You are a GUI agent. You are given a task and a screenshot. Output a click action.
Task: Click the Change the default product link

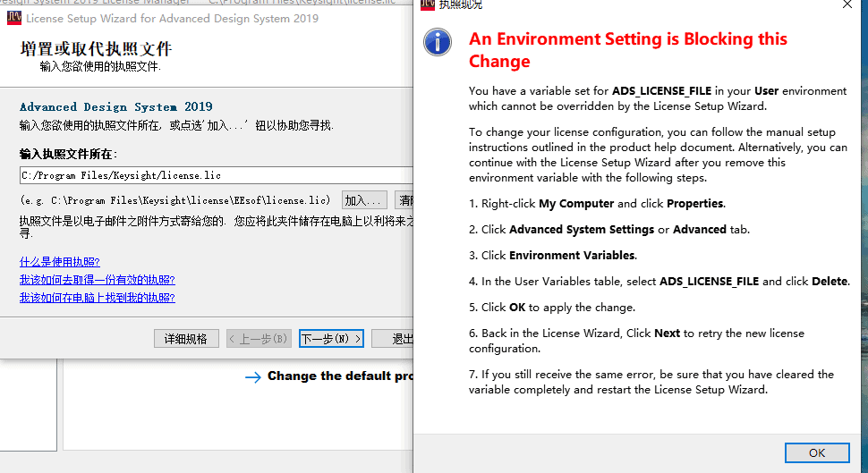click(340, 376)
